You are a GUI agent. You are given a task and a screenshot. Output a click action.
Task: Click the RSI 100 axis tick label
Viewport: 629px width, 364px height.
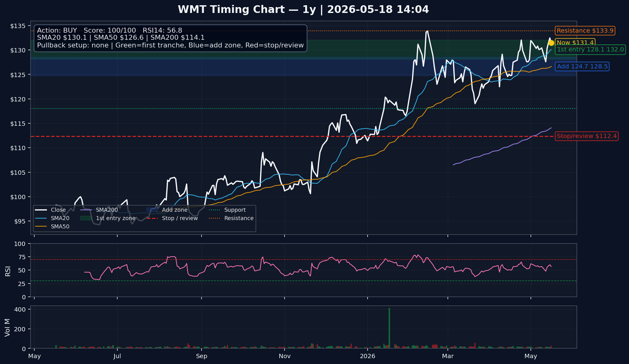tap(20, 244)
